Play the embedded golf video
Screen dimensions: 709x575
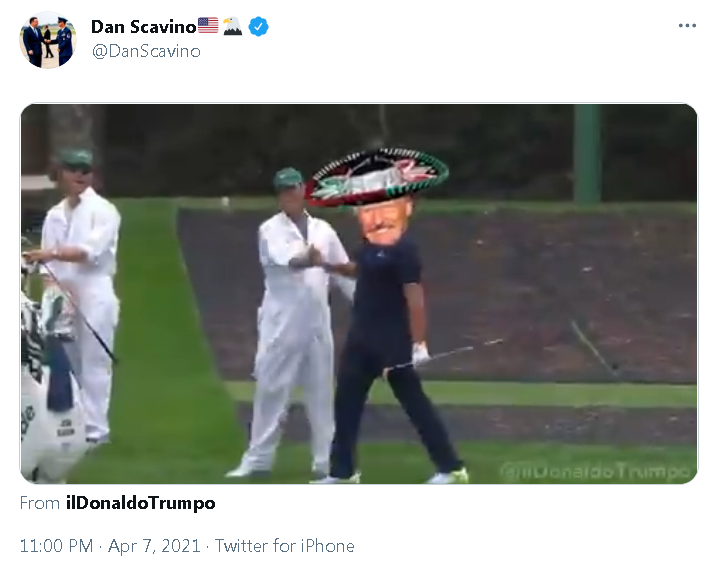pos(359,294)
